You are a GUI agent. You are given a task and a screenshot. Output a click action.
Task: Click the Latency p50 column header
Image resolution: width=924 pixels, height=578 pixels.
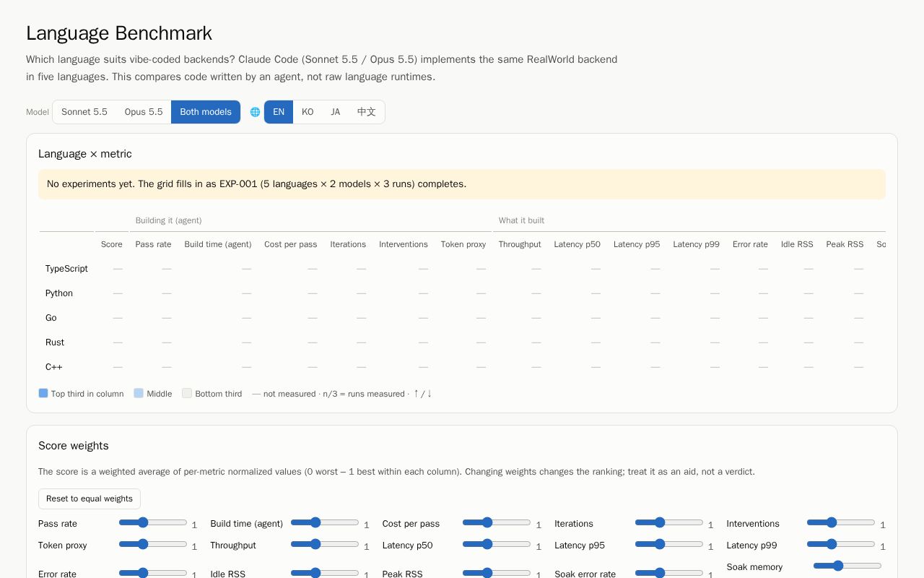point(577,244)
